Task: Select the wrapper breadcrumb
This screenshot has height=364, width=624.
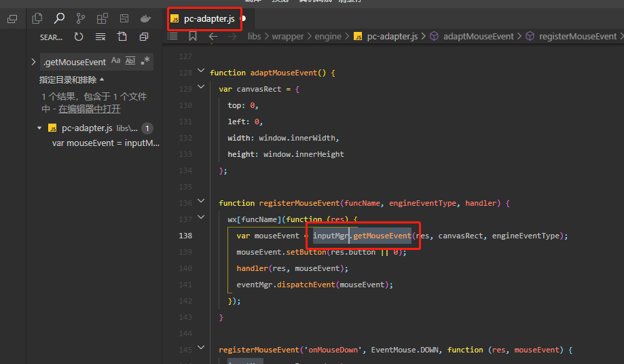Action: [288, 37]
